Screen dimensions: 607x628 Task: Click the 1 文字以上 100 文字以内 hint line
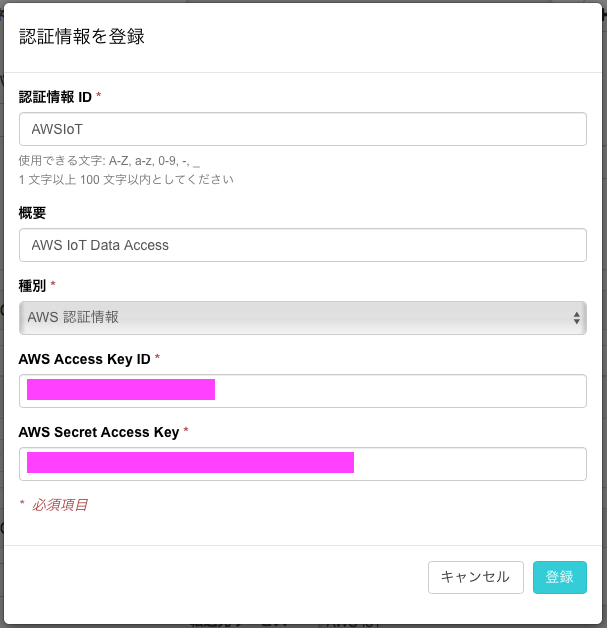[x=126, y=179]
